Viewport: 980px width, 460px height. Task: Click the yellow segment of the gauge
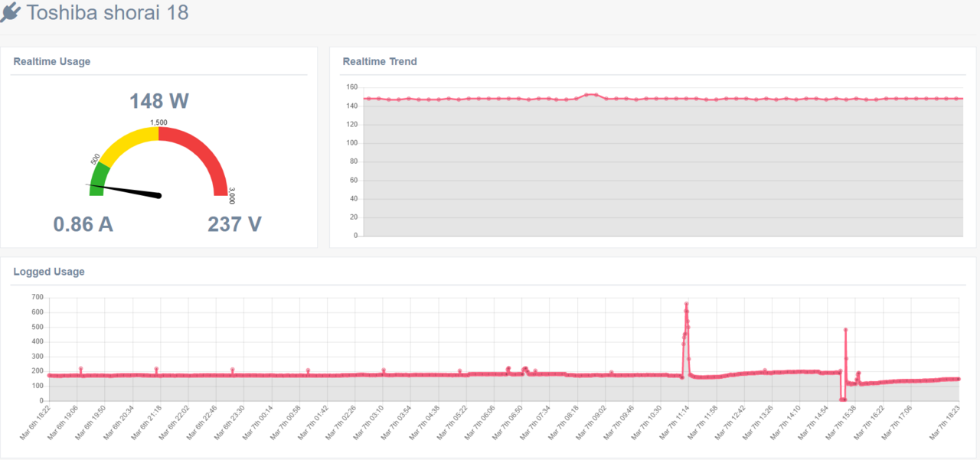coord(126,142)
